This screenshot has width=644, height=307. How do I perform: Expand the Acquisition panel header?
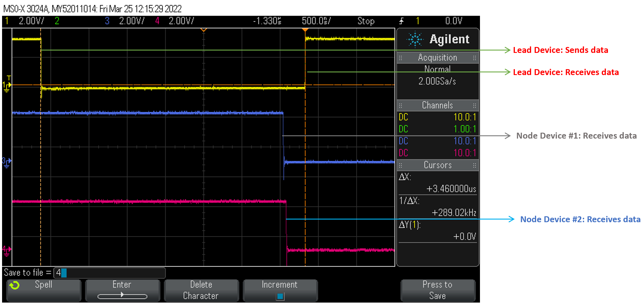(x=438, y=57)
